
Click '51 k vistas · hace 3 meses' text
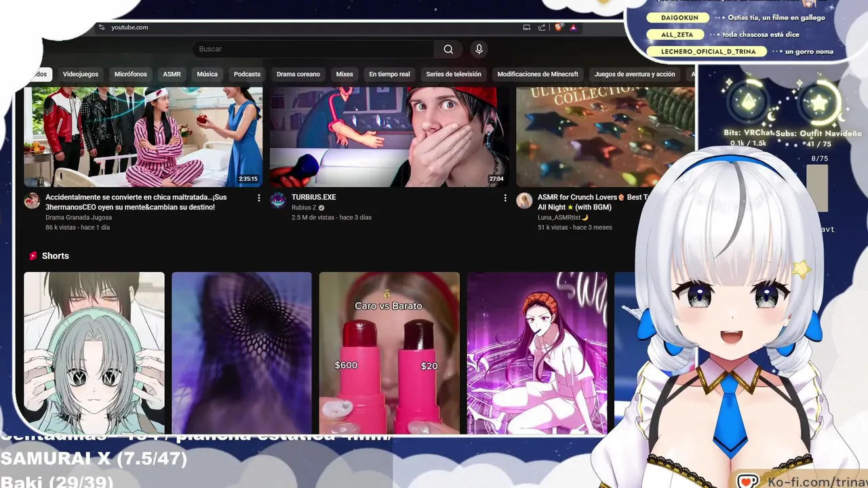click(575, 228)
